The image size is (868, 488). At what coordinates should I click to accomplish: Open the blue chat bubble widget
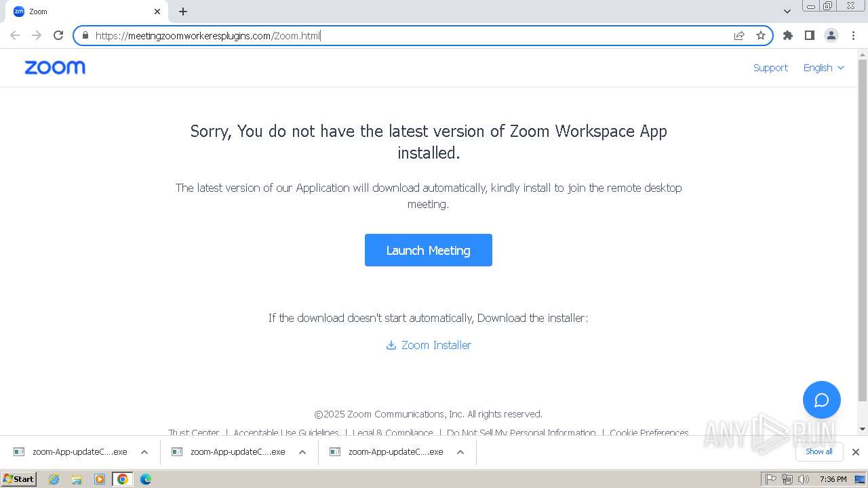pos(822,400)
